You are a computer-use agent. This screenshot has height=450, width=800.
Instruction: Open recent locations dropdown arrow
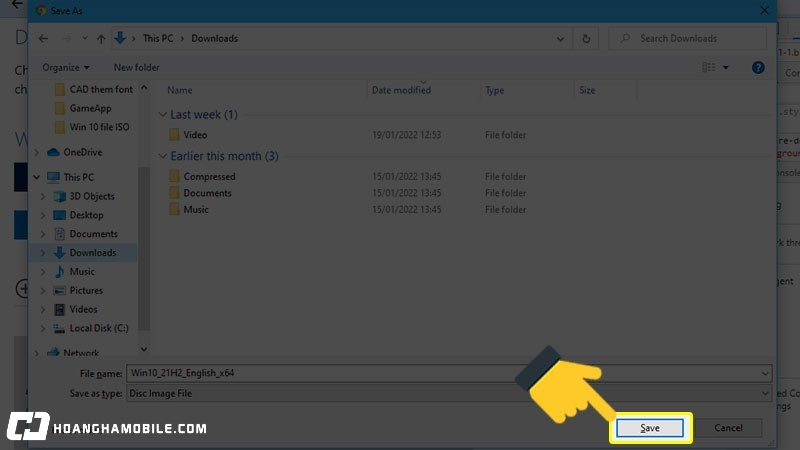(85, 39)
